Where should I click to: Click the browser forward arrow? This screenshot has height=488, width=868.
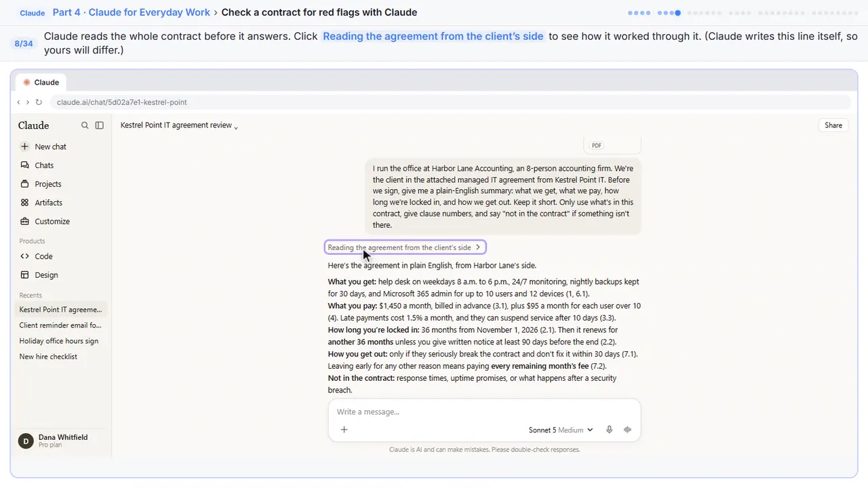coord(27,102)
